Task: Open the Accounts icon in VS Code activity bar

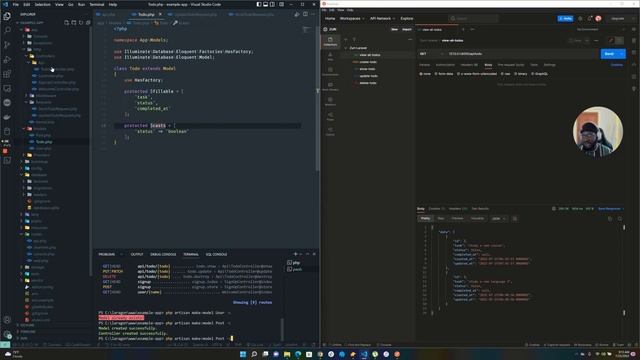Action: coord(7,320)
